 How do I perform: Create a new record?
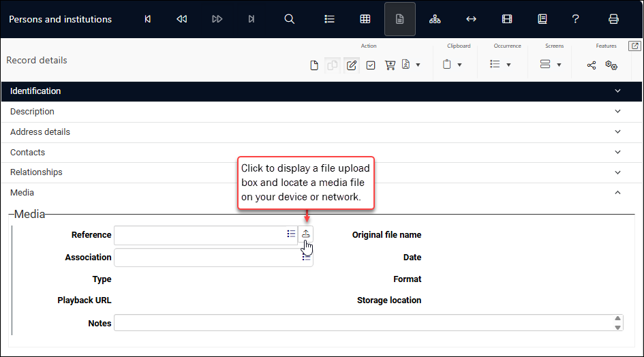(x=314, y=65)
